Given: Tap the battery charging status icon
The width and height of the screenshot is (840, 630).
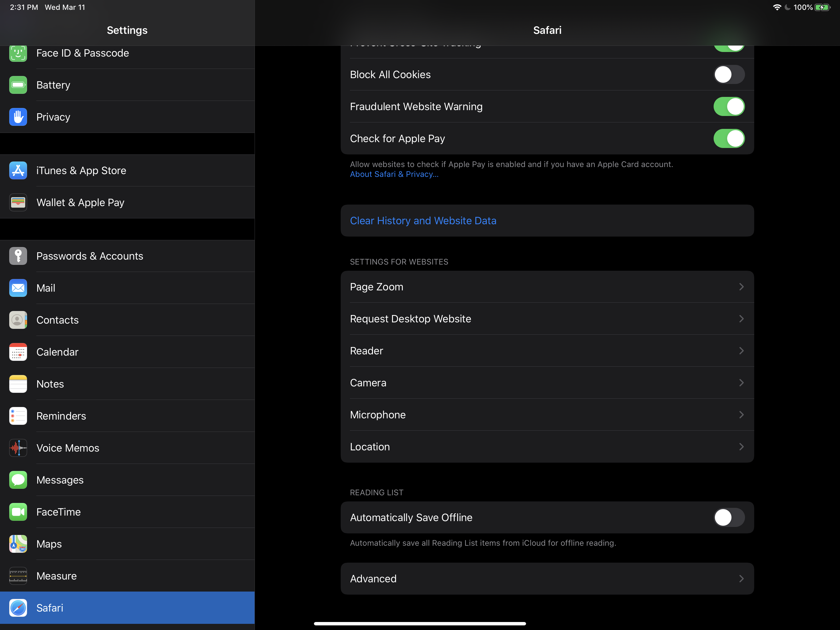Looking at the screenshot, I should (x=822, y=7).
